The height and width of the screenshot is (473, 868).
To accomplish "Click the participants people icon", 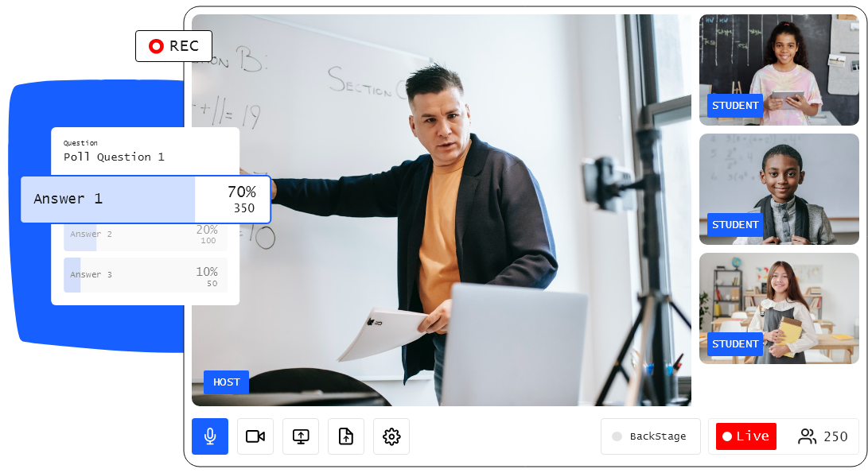I will pyautogui.click(x=808, y=436).
